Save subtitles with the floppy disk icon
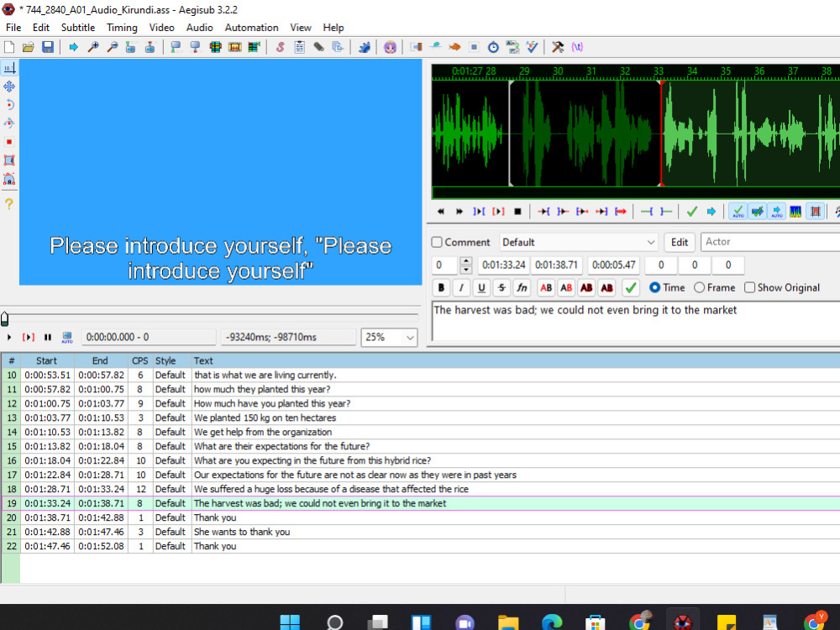Image resolution: width=840 pixels, height=630 pixels. coord(48,47)
